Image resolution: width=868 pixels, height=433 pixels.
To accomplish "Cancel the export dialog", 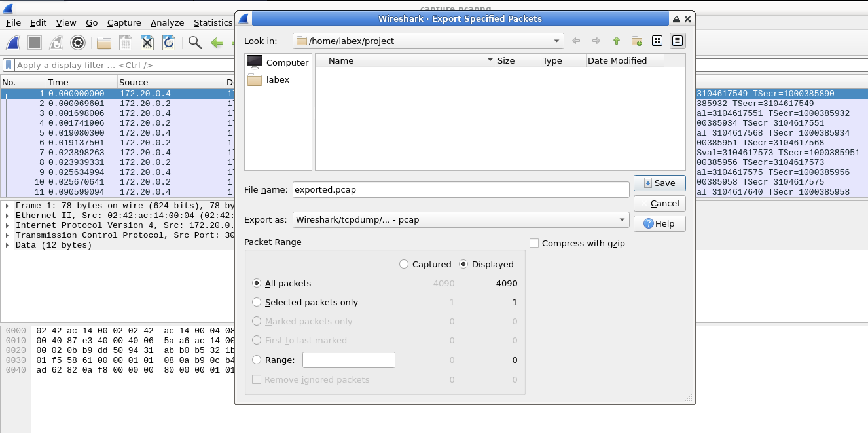I will point(660,203).
